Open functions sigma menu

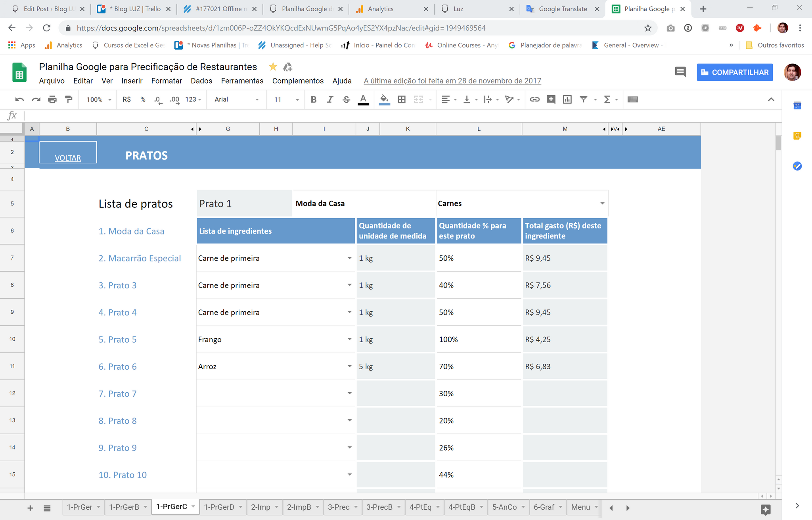click(607, 100)
